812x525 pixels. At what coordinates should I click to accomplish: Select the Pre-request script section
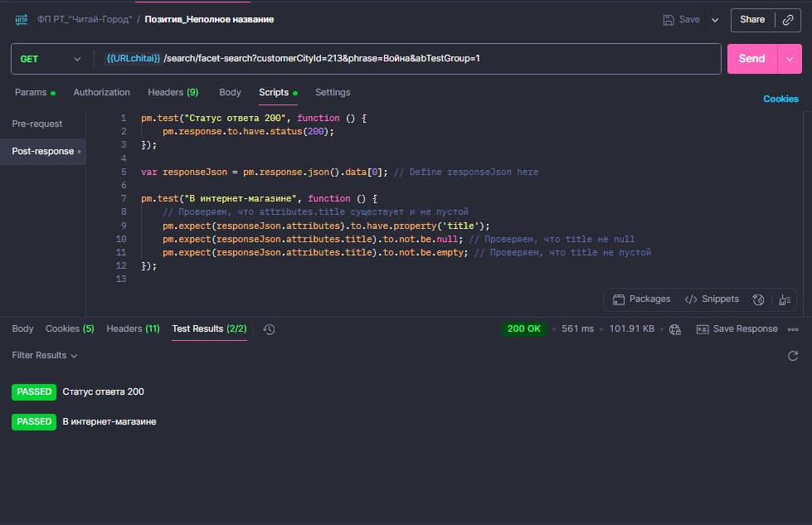tap(37, 124)
